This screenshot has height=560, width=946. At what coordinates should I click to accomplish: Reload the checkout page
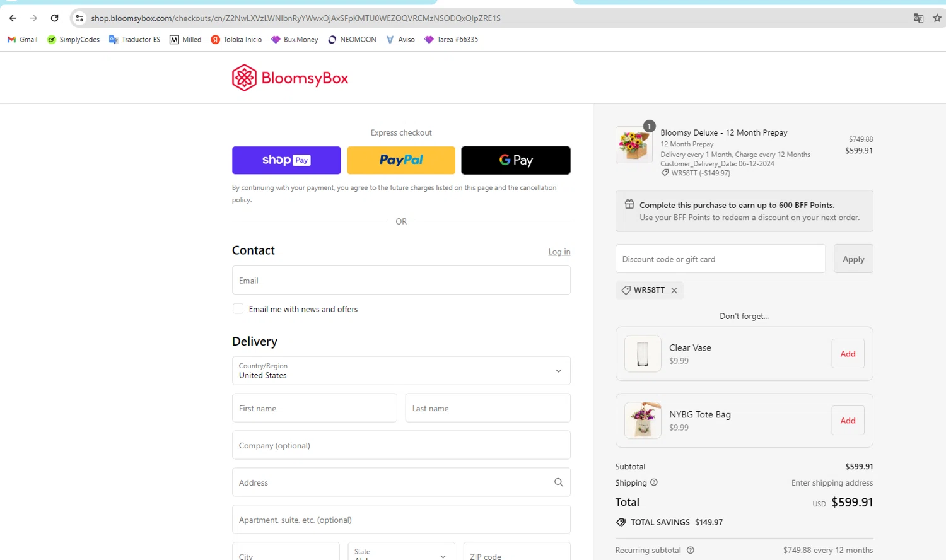tap(55, 18)
